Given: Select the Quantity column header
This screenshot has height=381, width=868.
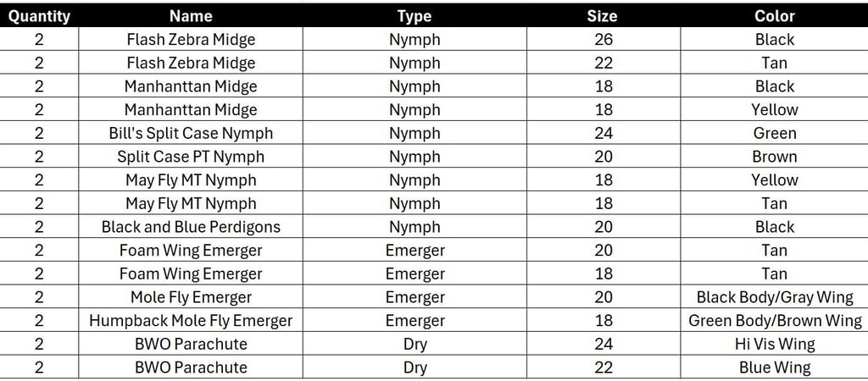Looking at the screenshot, I should [x=39, y=16].
